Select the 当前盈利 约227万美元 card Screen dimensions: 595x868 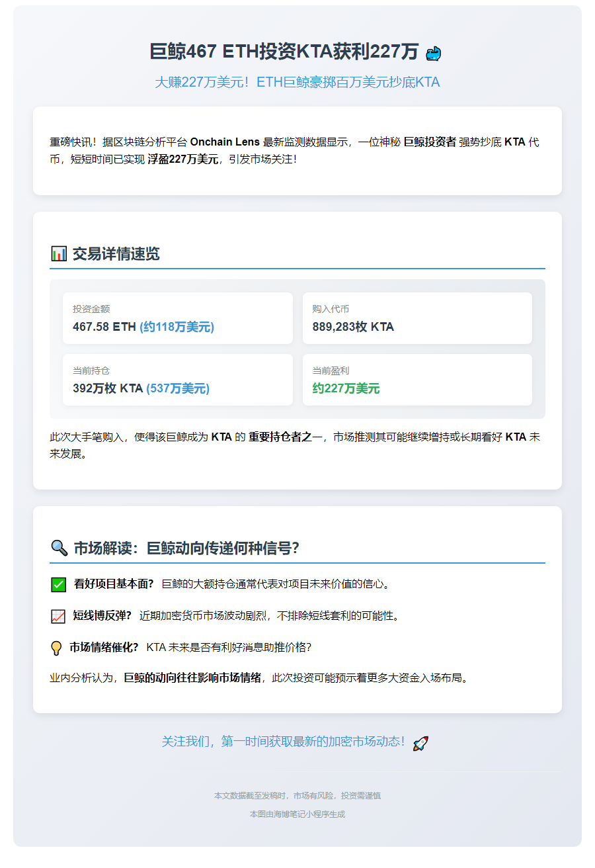pyautogui.click(x=417, y=380)
